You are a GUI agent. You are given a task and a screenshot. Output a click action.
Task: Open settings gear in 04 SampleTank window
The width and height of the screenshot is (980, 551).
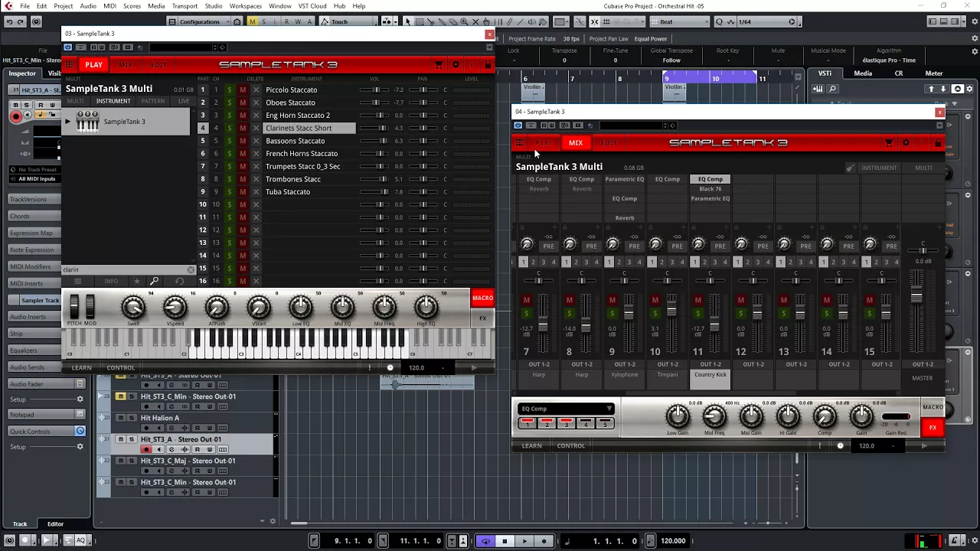tap(906, 142)
